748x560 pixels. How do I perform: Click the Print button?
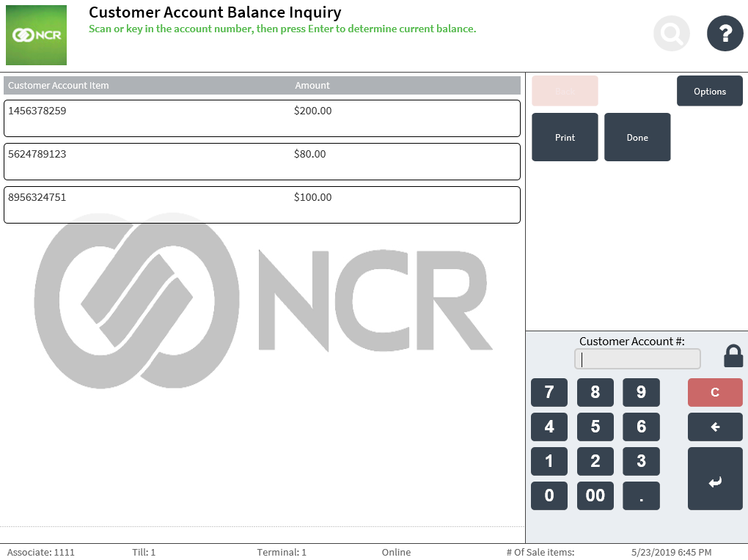(x=565, y=137)
